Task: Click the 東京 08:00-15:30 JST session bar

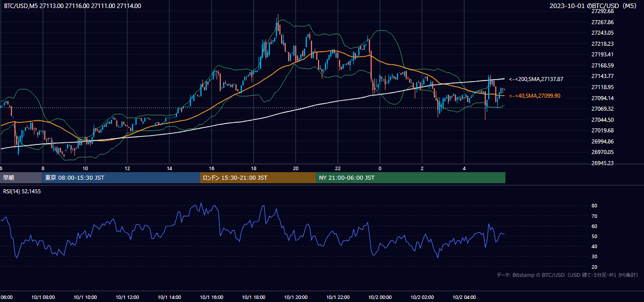Action: (121, 178)
